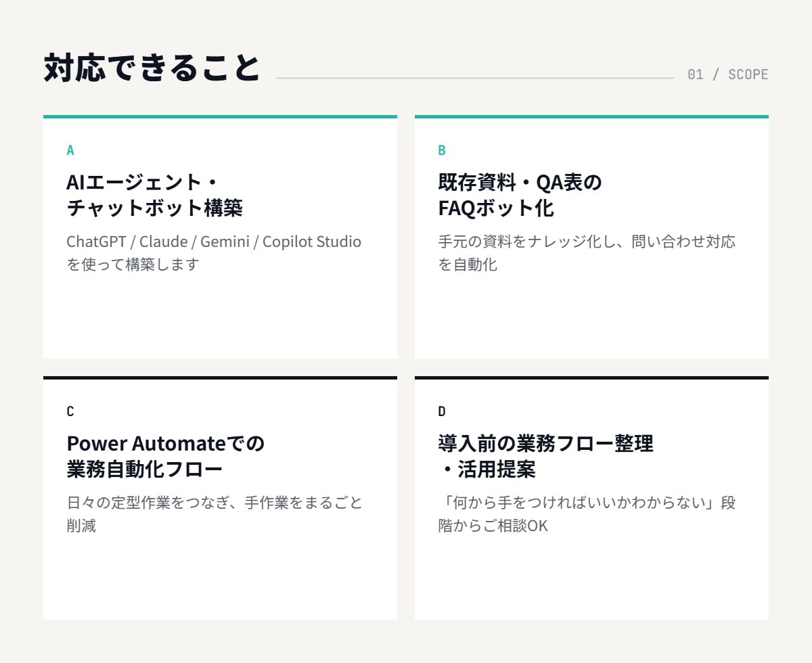This screenshot has height=663, width=812.
Task: Click the heading 対応できること
Action: (x=152, y=68)
